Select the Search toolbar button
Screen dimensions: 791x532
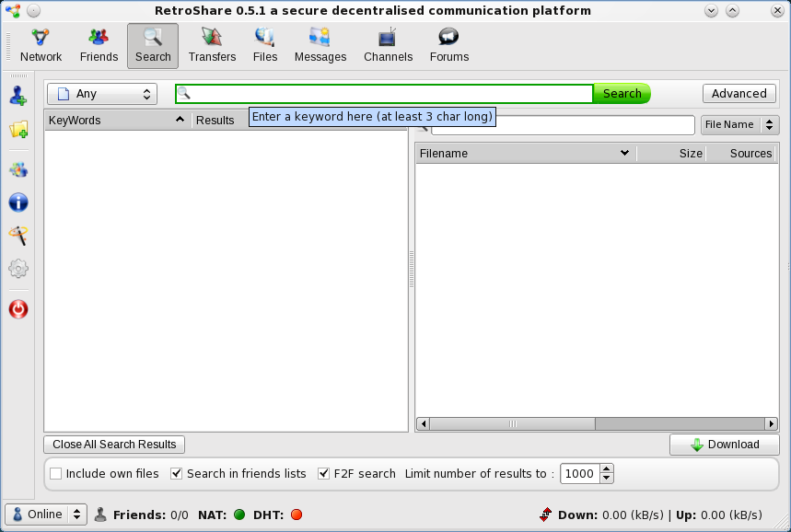pyautogui.click(x=153, y=46)
